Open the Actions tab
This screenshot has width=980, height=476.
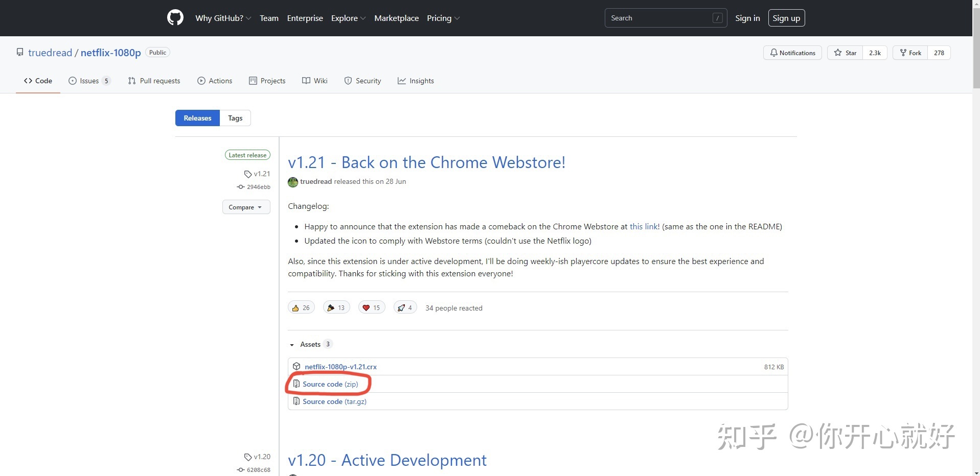[215, 81]
